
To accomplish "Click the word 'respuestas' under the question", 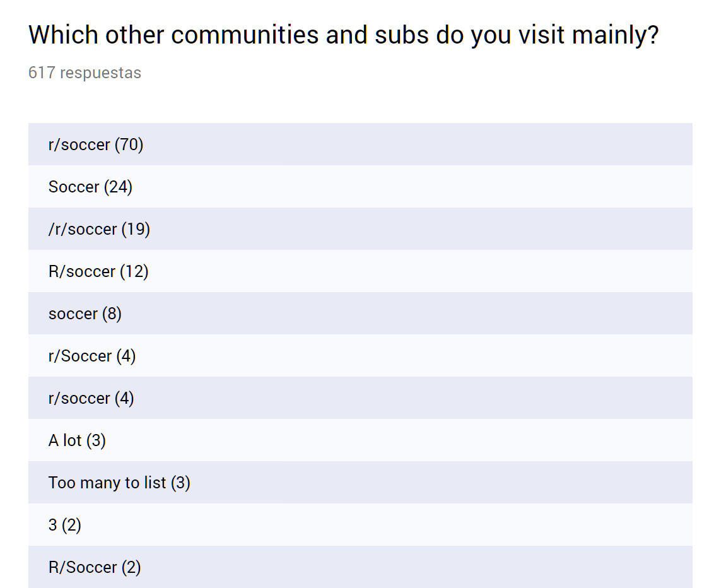I will [x=100, y=73].
